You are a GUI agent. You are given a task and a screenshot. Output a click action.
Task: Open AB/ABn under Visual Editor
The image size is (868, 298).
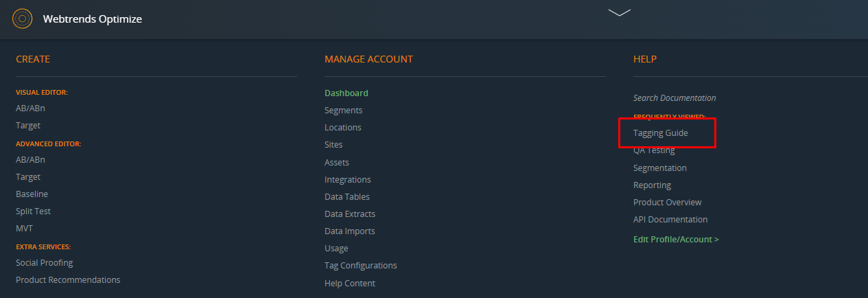coord(30,108)
